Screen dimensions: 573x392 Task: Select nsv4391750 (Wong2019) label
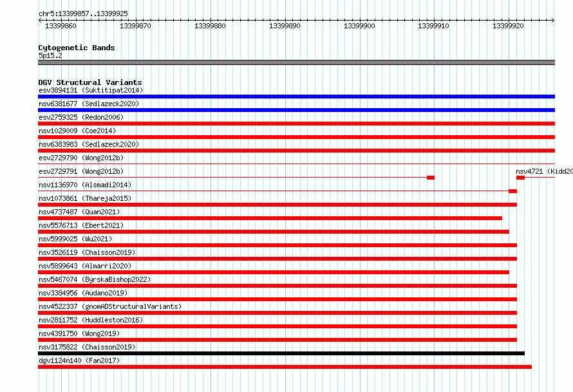pos(79,333)
